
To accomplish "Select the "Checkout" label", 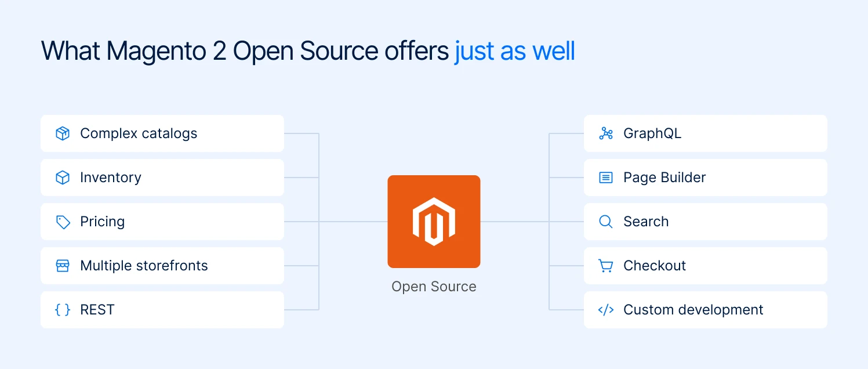I will tap(655, 266).
